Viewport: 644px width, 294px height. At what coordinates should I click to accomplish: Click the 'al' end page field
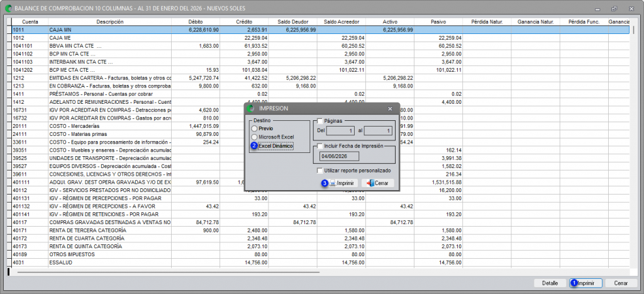pos(378,131)
